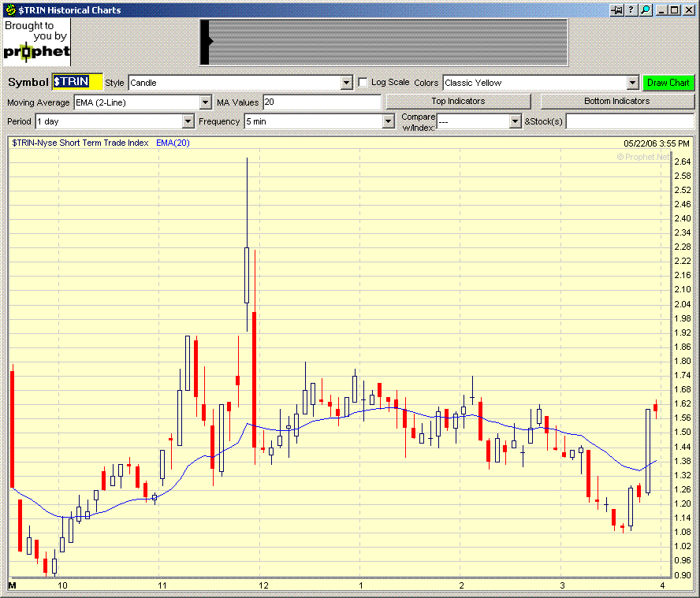Click the EMA(20) legend label
The height and width of the screenshot is (598, 700).
pyautogui.click(x=173, y=143)
